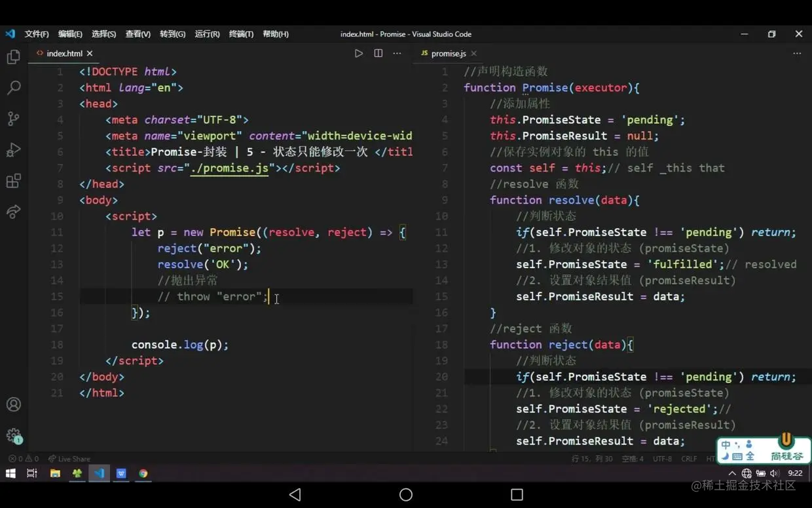Tap the Android back triangle button

[295, 494]
